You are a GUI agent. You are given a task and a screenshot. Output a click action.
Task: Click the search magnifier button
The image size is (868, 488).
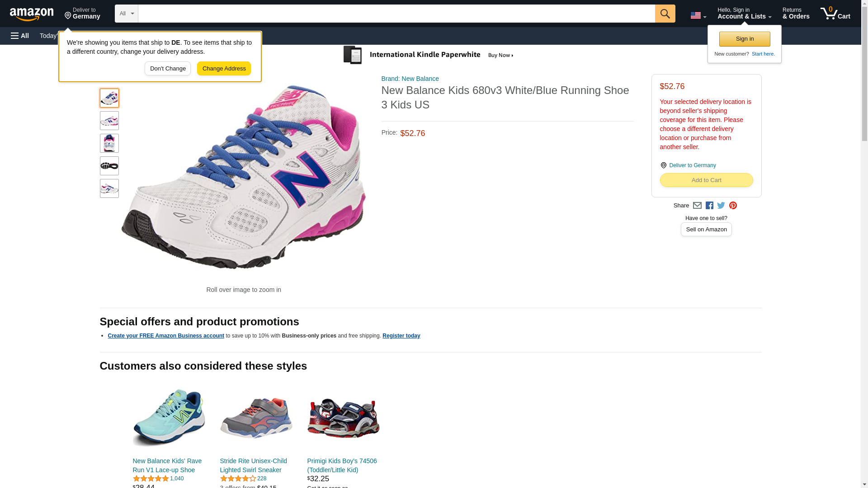coord(665,14)
